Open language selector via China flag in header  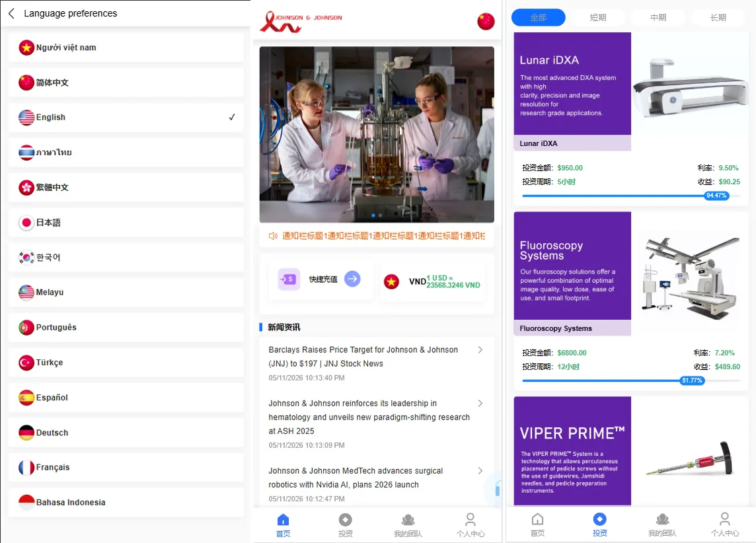click(x=486, y=21)
